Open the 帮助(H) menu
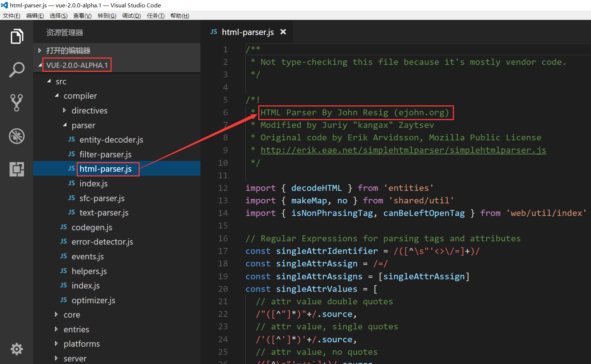 (x=180, y=15)
